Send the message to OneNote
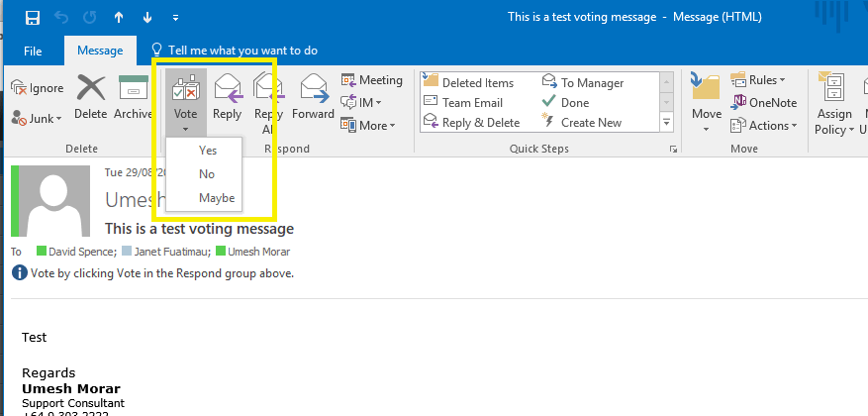The image size is (868, 416). [x=764, y=102]
